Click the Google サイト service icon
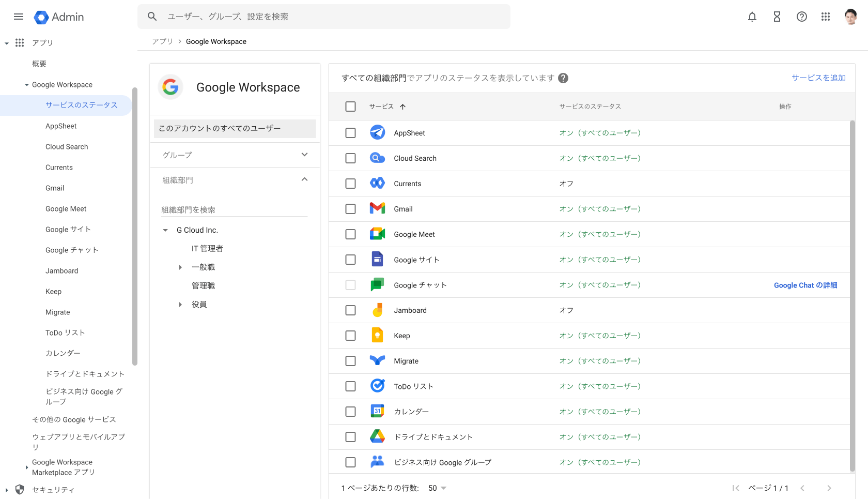Screen dimensions: 868x499 pyautogui.click(x=378, y=260)
